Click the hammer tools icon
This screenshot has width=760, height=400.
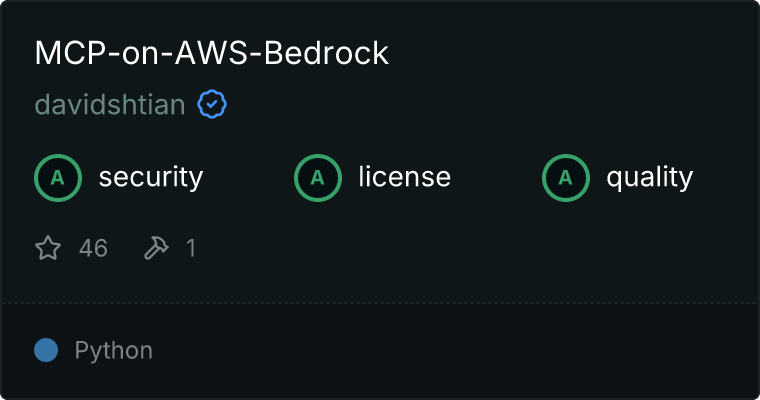(x=156, y=248)
